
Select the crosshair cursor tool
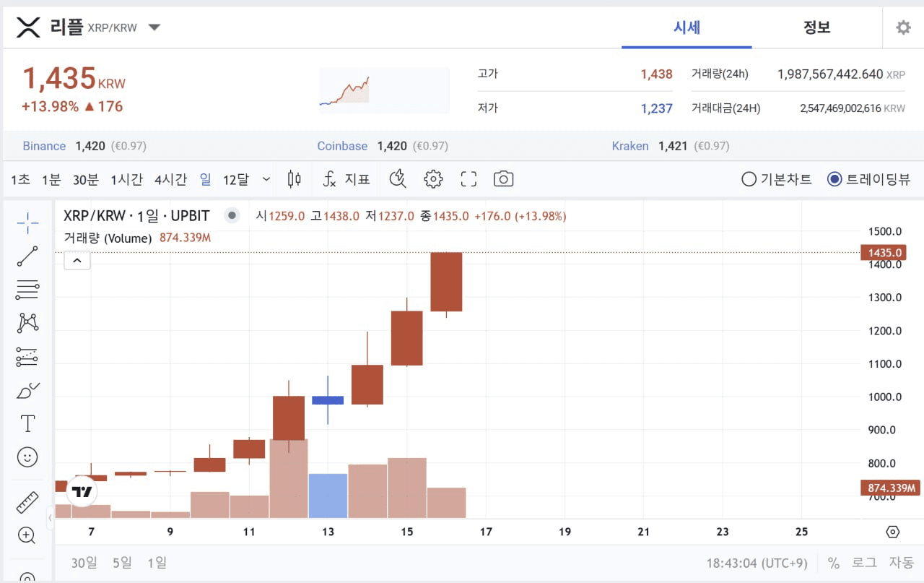(27, 223)
